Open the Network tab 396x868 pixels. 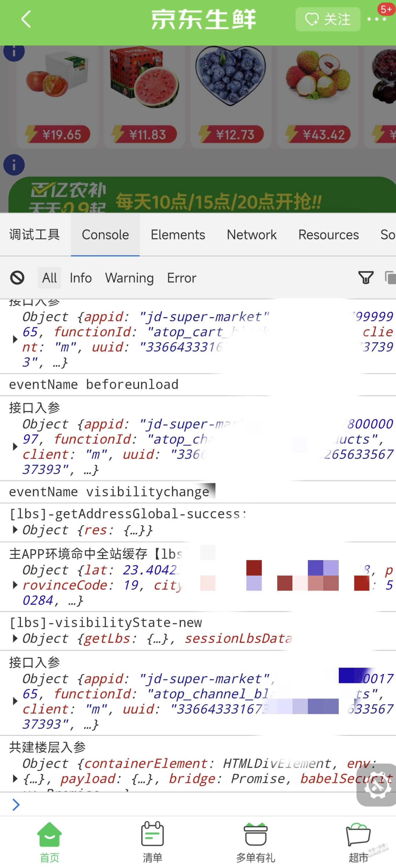(251, 235)
